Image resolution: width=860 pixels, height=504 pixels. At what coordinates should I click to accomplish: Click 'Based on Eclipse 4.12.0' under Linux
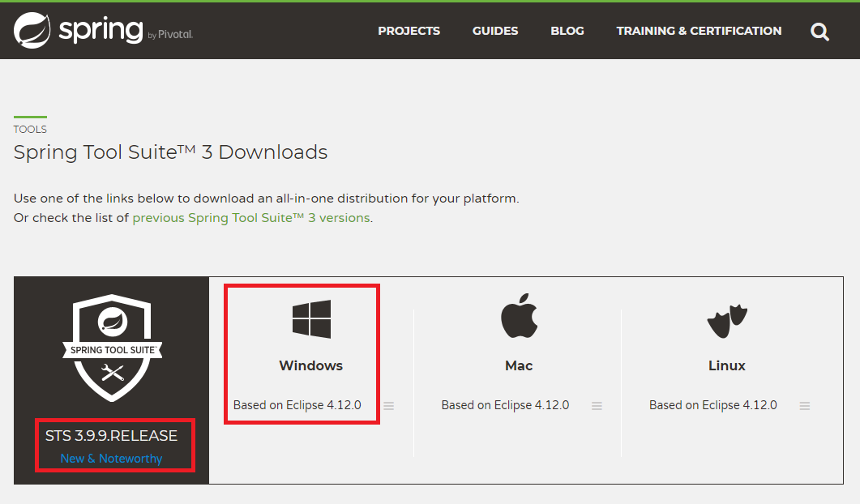(713, 405)
